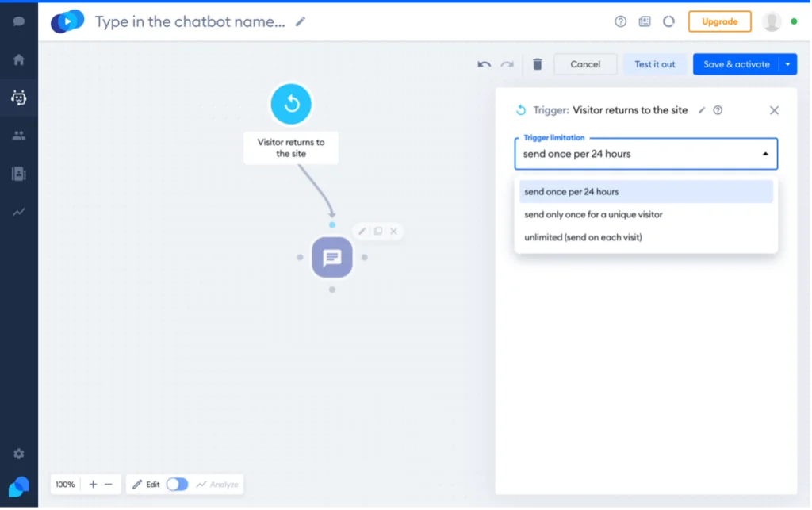Open Settings gear in the sidebar
The image size is (812, 510).
coord(18,454)
